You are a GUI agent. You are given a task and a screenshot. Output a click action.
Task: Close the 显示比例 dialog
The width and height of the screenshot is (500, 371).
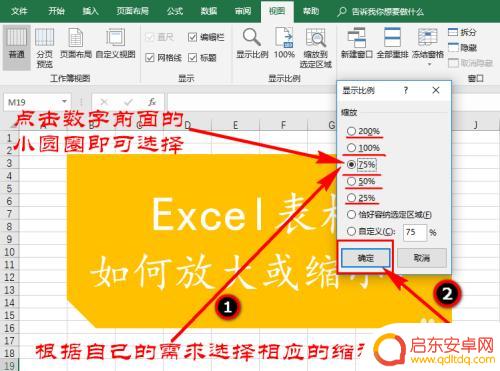(436, 90)
